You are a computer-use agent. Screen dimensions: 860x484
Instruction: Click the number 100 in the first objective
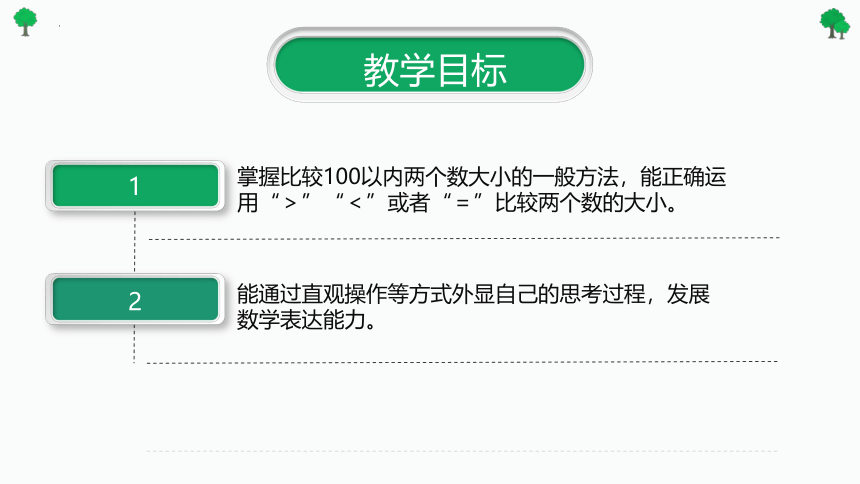pos(342,177)
